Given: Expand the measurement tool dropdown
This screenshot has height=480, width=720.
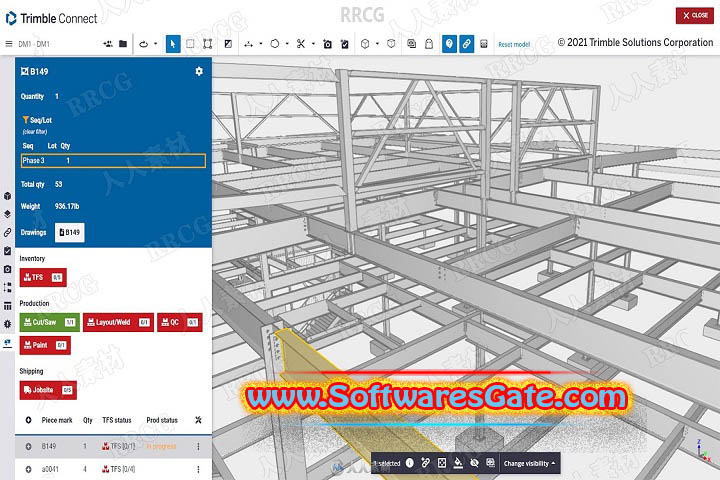Looking at the screenshot, I should click(x=261, y=44).
